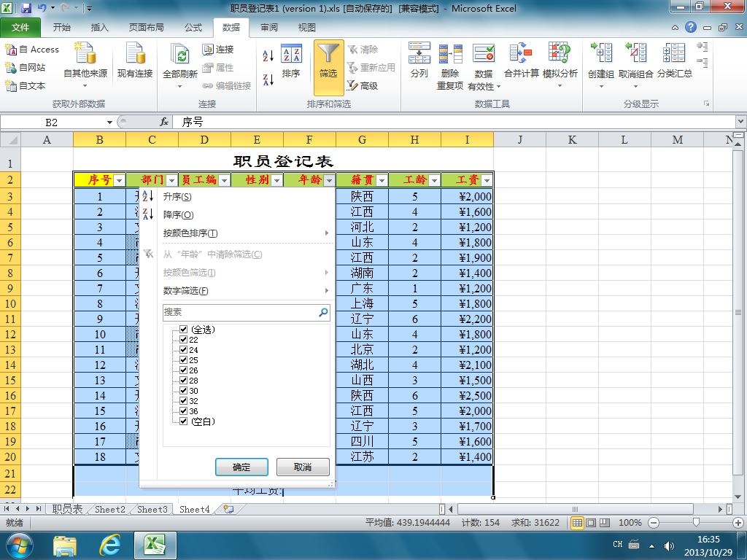747x560 pixels.
Task: Switch to sheet tab Sheet2
Action: 109,509
